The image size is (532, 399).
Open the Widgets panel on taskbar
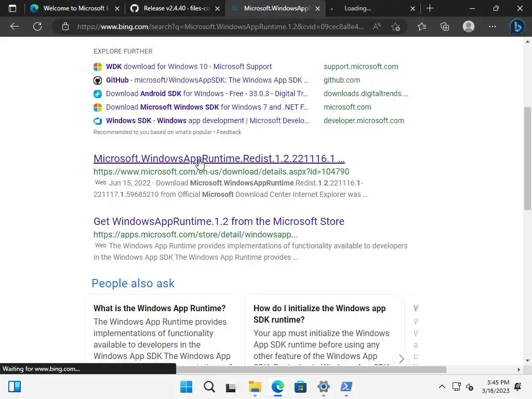15,387
